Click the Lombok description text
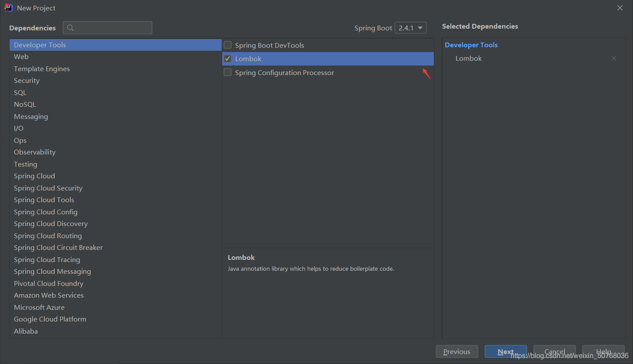This screenshot has height=364, width=633. [311, 269]
